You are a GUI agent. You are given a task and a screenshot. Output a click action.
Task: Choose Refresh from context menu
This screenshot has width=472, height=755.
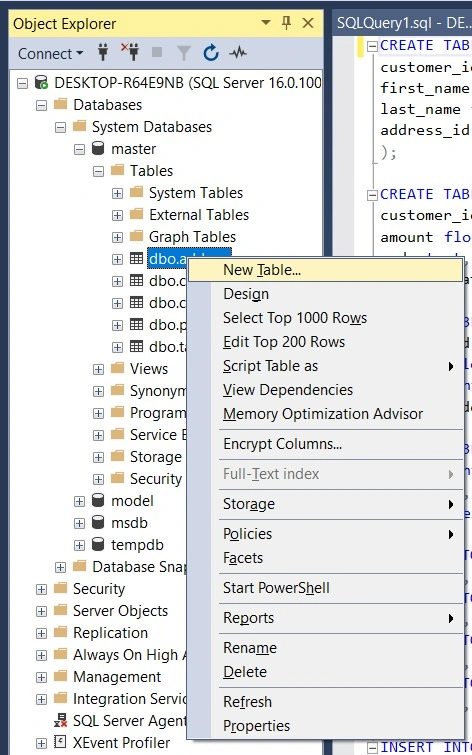[x=325, y=702]
